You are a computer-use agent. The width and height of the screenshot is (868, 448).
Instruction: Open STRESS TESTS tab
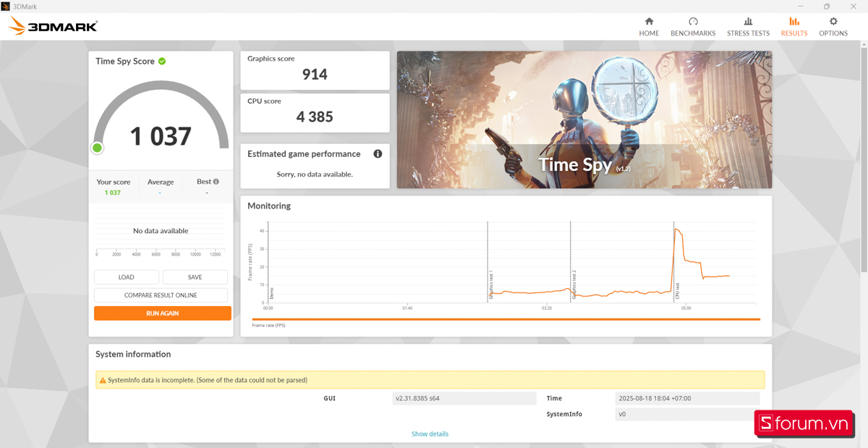click(x=748, y=27)
